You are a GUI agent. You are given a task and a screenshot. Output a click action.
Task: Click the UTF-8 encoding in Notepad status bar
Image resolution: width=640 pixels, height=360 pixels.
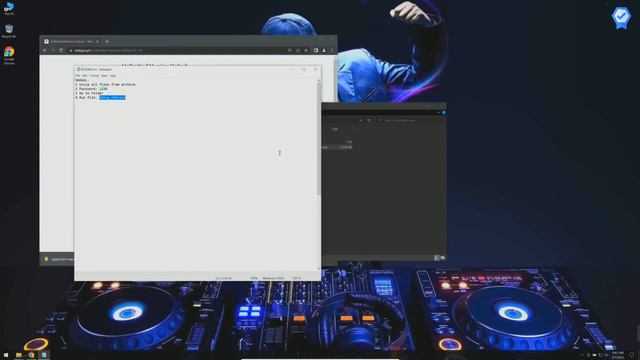[x=297, y=278]
